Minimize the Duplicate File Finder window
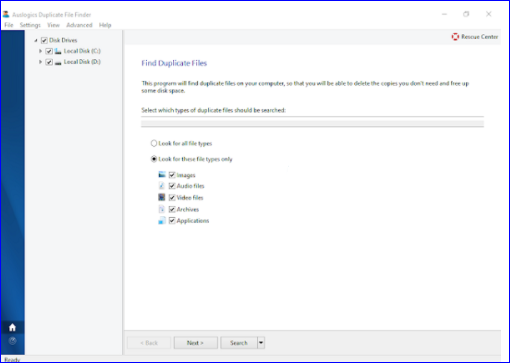Viewport: 510px width, 363px height. [x=444, y=14]
